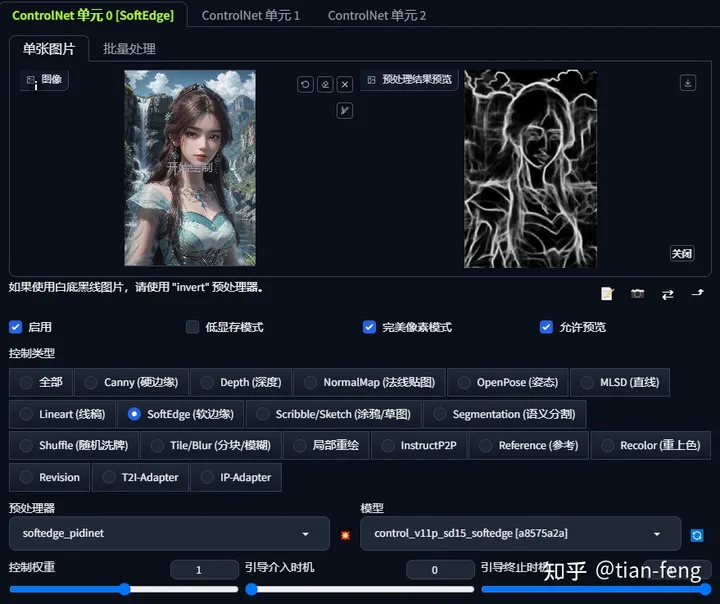Click the upward arrow send-dimensions icon
The width and height of the screenshot is (720, 604).
[x=698, y=293]
